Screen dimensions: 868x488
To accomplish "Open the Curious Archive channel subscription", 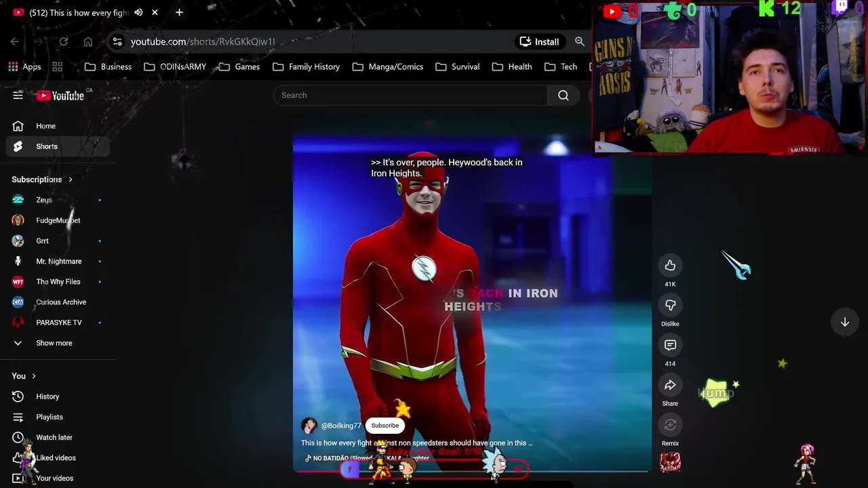I will pyautogui.click(x=58, y=302).
